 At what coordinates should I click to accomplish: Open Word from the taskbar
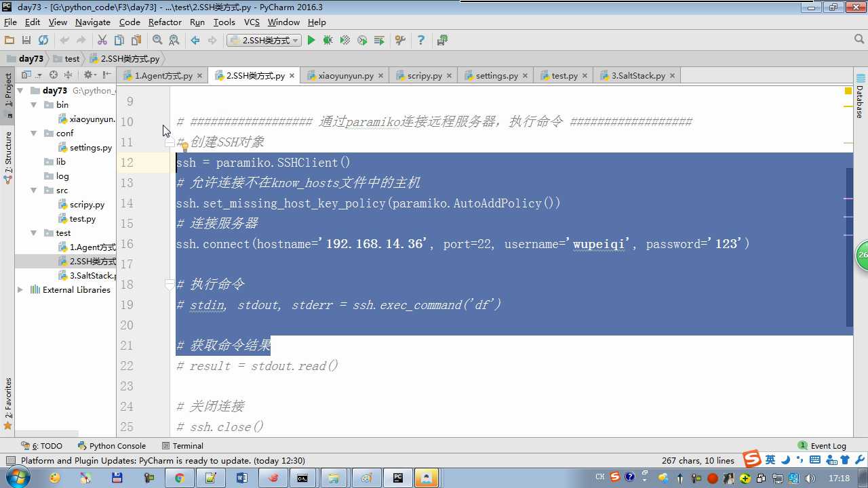(241, 478)
